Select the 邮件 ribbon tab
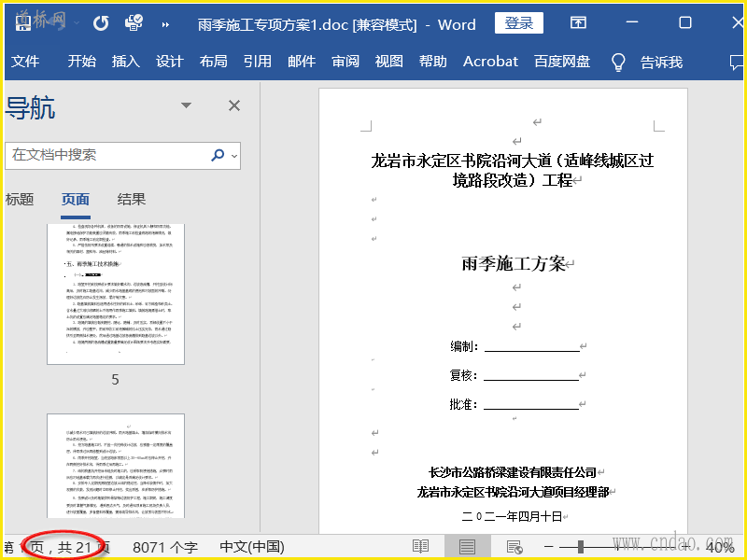This screenshot has width=747, height=560. pyautogui.click(x=302, y=62)
